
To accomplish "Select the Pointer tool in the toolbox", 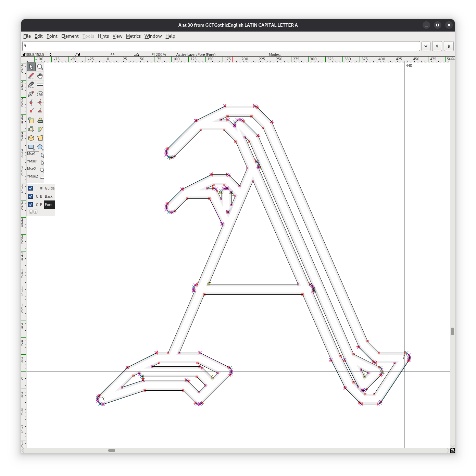I will pos(31,67).
